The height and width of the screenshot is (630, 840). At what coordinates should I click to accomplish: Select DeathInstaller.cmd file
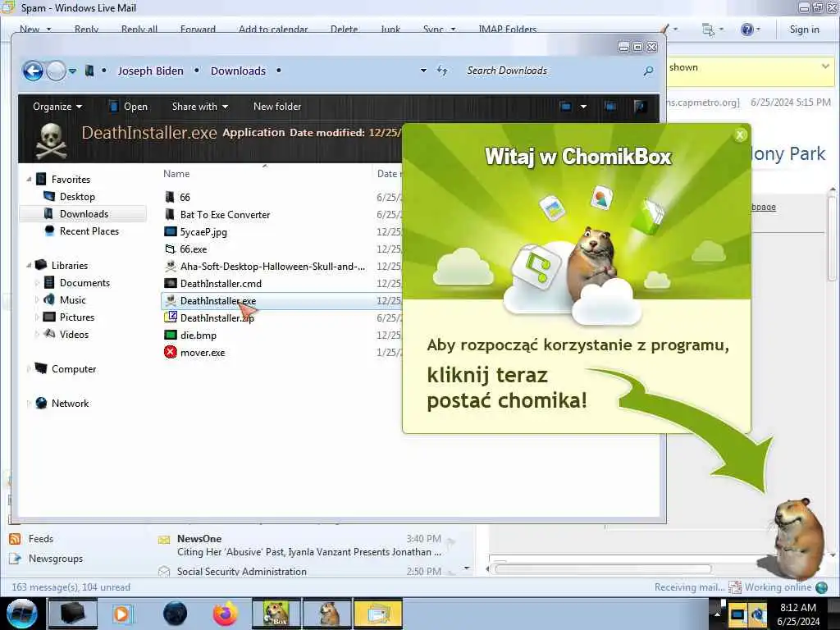tap(221, 283)
